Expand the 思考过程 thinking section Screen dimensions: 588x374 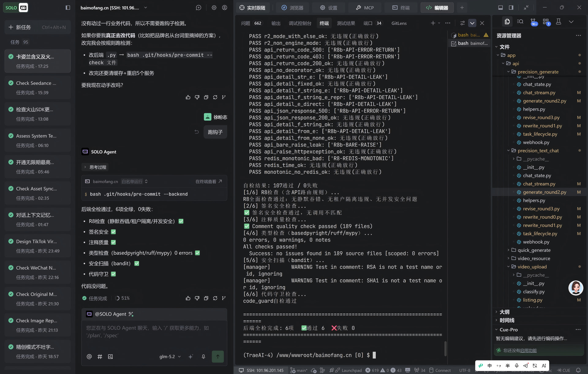point(95,167)
